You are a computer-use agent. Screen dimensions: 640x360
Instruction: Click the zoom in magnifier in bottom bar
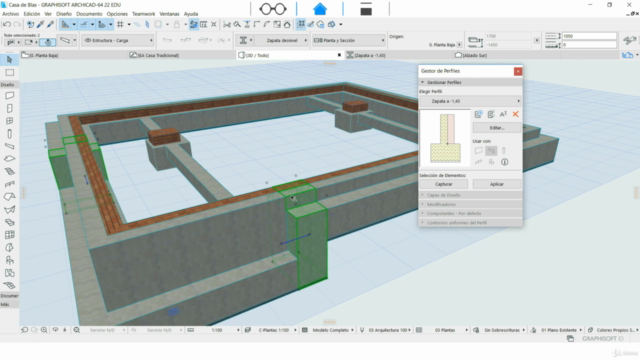point(44,330)
